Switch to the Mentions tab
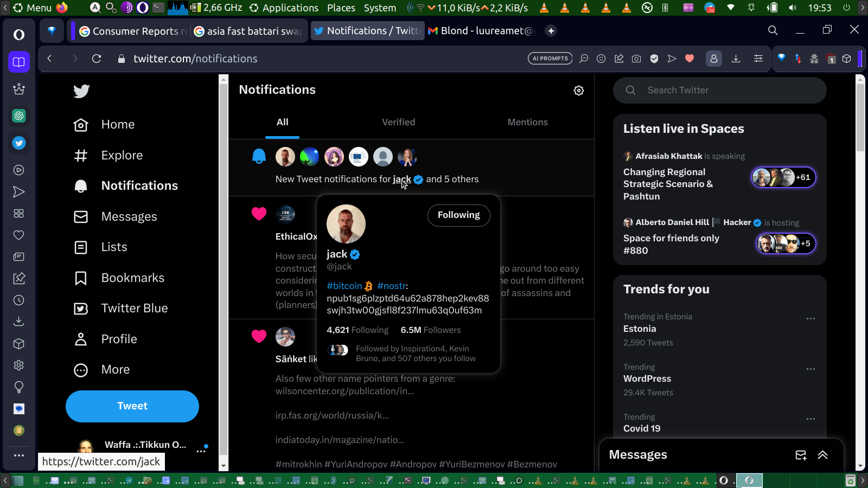This screenshot has width=868, height=488. click(527, 123)
